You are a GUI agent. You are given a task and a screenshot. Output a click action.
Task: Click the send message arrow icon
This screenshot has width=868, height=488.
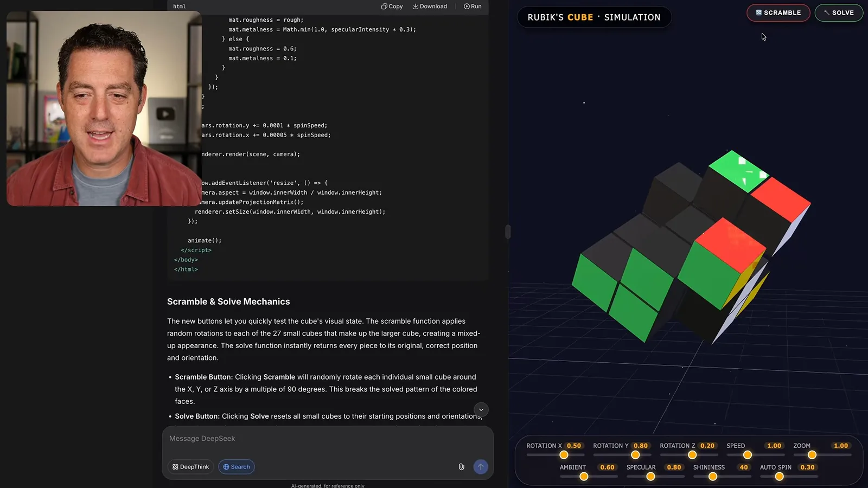pyautogui.click(x=481, y=467)
